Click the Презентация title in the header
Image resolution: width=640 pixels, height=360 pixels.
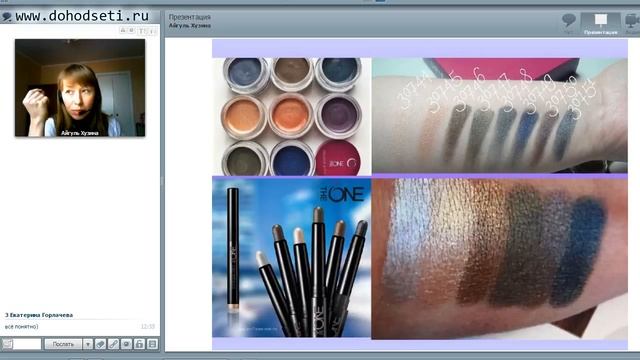(190, 17)
